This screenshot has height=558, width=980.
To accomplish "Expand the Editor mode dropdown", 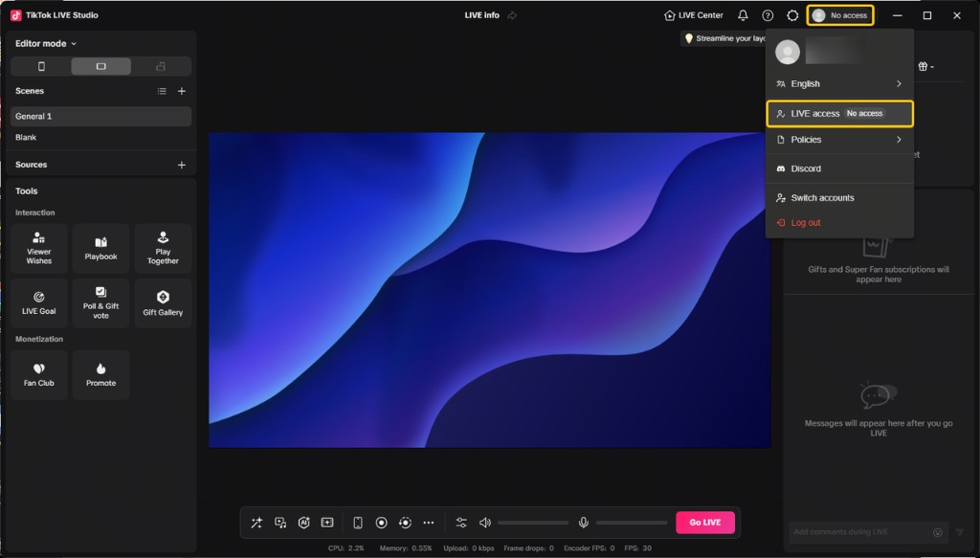I will coord(42,43).
